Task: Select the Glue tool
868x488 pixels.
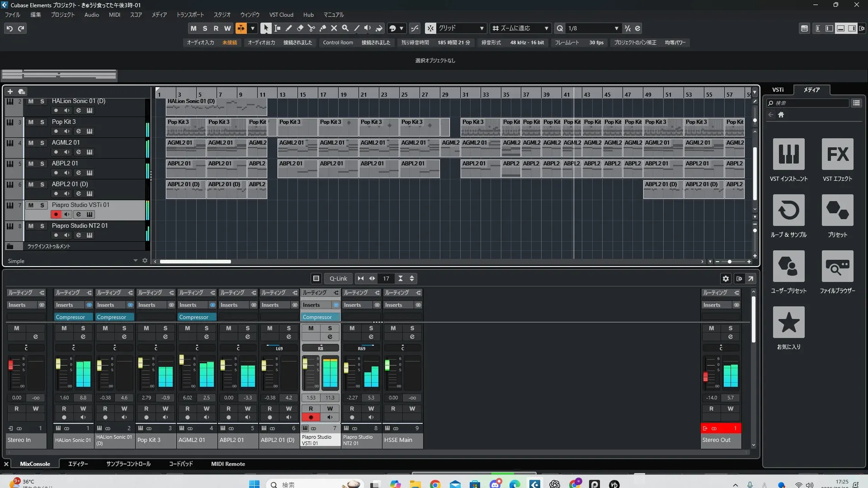Action: (323, 28)
